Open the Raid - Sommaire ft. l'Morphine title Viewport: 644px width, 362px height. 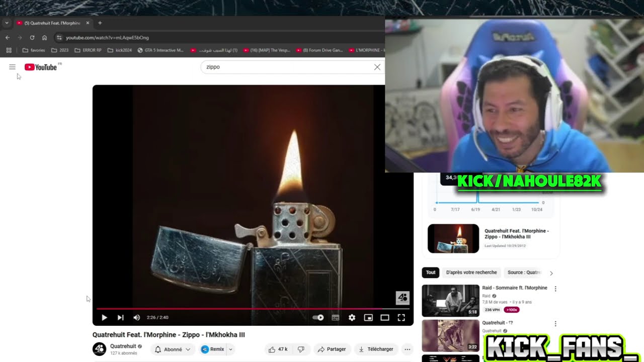[x=515, y=288]
